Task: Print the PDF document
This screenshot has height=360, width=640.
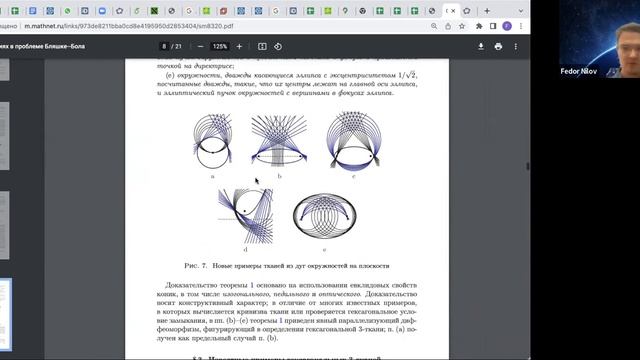Action: click(498, 47)
